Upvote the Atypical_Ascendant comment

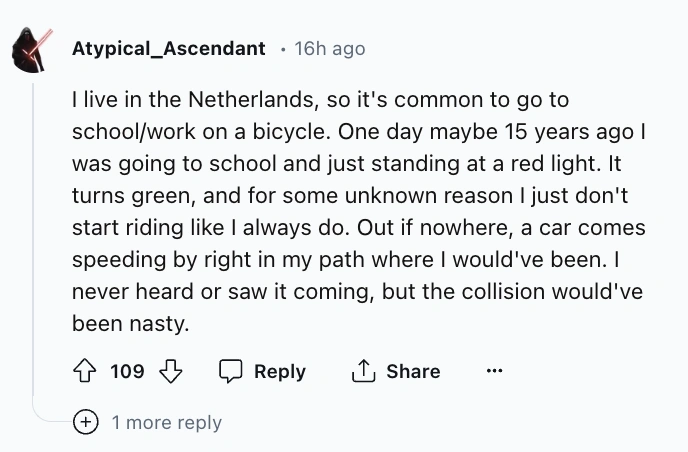point(86,371)
